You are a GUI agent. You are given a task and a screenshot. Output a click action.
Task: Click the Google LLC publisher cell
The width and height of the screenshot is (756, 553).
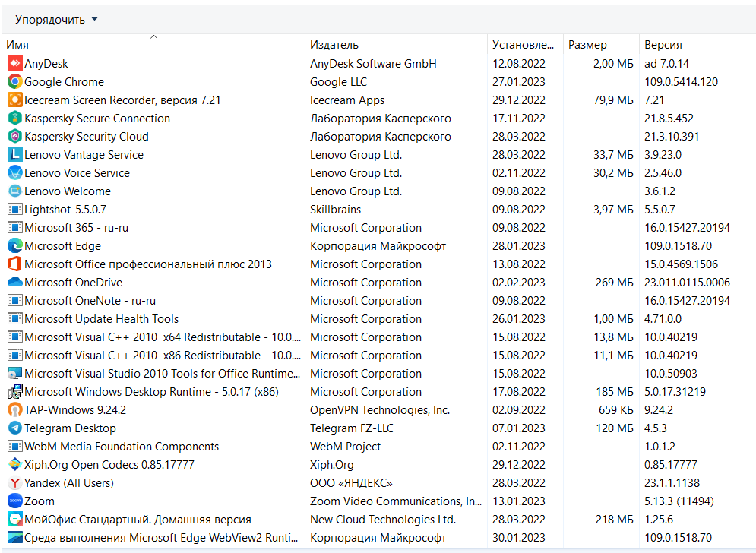[x=338, y=82]
